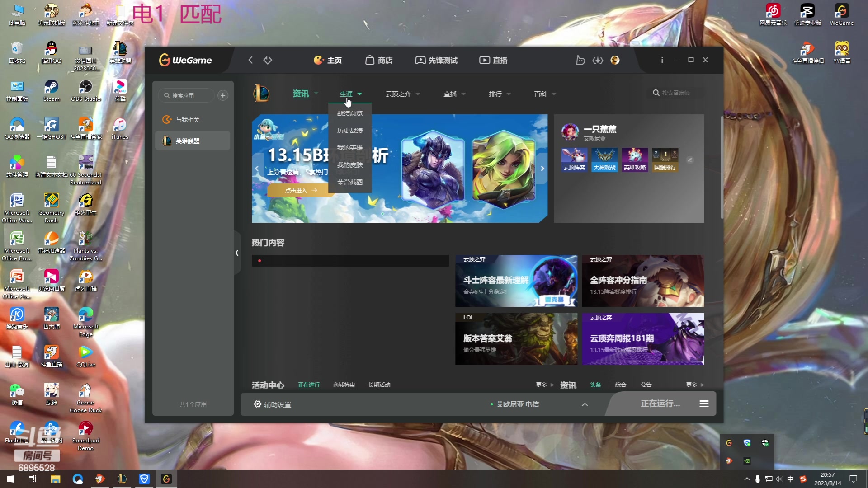Screen dimensions: 868x488
Task: Click the 搜索应用 search field
Action: pos(186,95)
